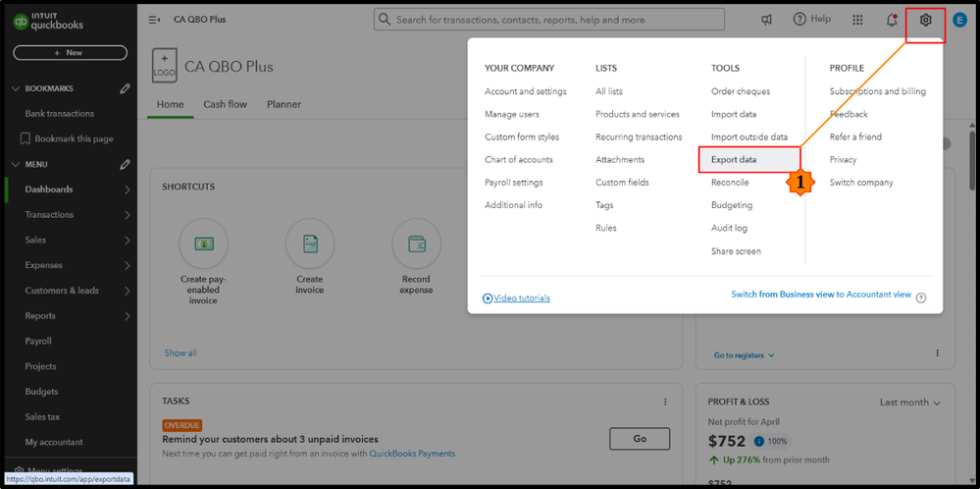980x489 pixels.
Task: Open the Tasks card three-dot menu
Action: point(665,402)
